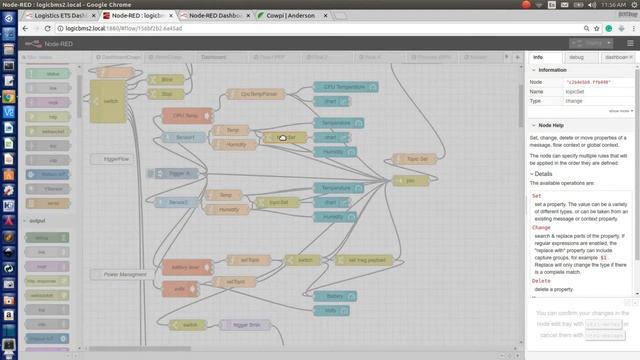This screenshot has width=640, height=360.
Task: Select the Blink change node
Action: [x=166, y=80]
